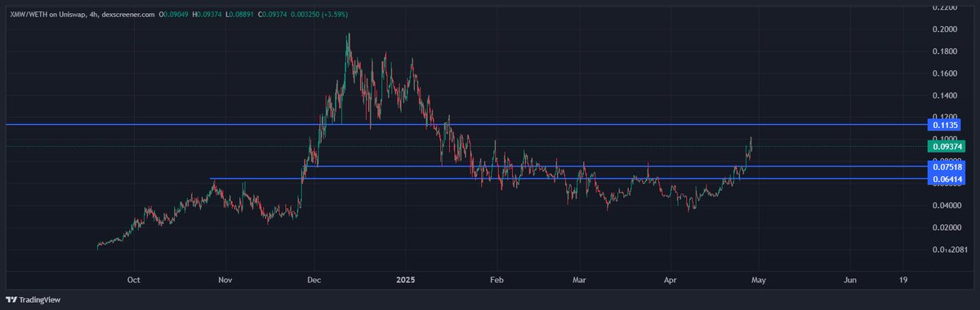This screenshot has height=310, width=980.
Task: Click the May label on time axis
Action: click(757, 279)
